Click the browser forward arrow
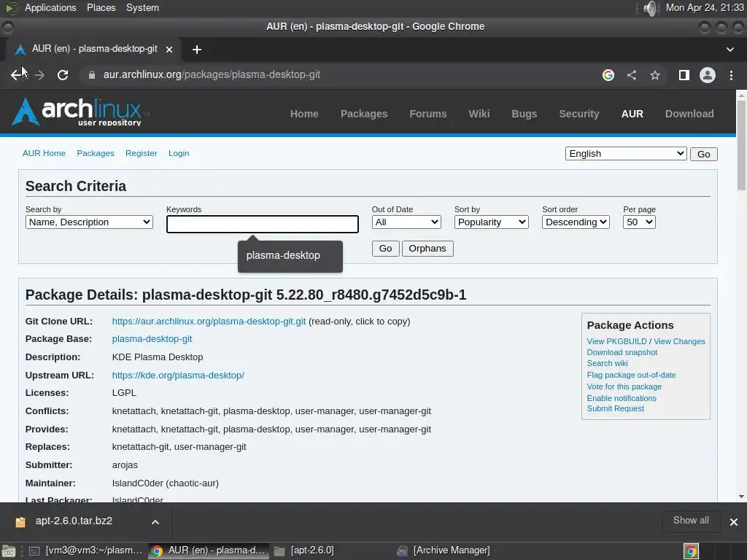The height and width of the screenshot is (560, 747). (x=39, y=75)
